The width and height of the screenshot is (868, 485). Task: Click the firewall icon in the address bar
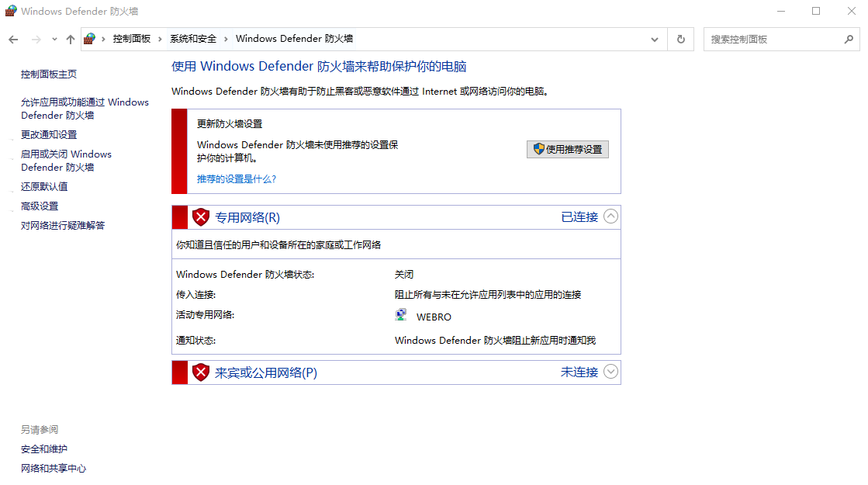tap(89, 39)
